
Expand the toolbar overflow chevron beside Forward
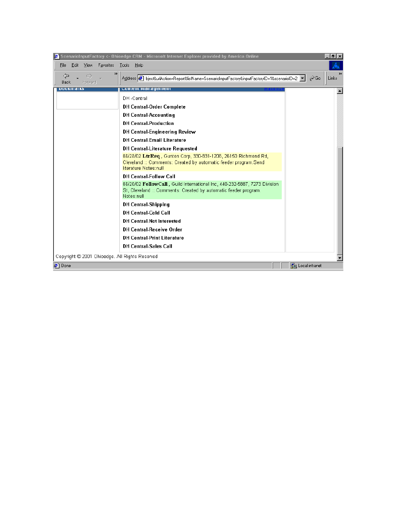(x=115, y=74)
